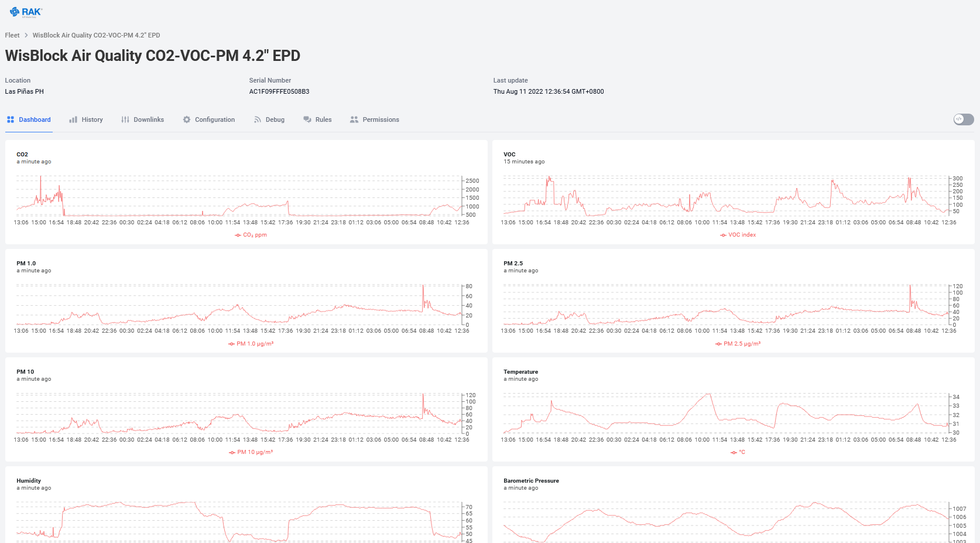
Task: Click the PM 10 chart title
Action: (25, 372)
